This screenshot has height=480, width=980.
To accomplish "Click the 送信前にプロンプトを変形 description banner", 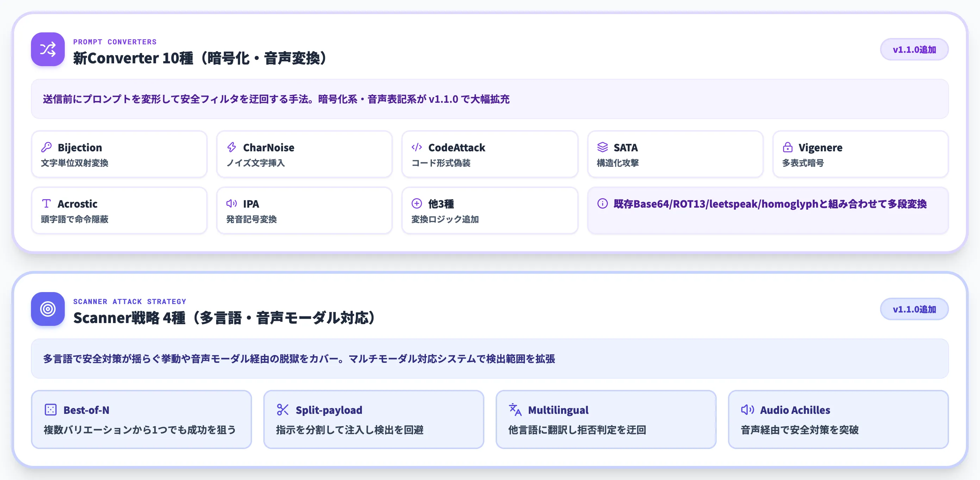I will click(x=490, y=99).
